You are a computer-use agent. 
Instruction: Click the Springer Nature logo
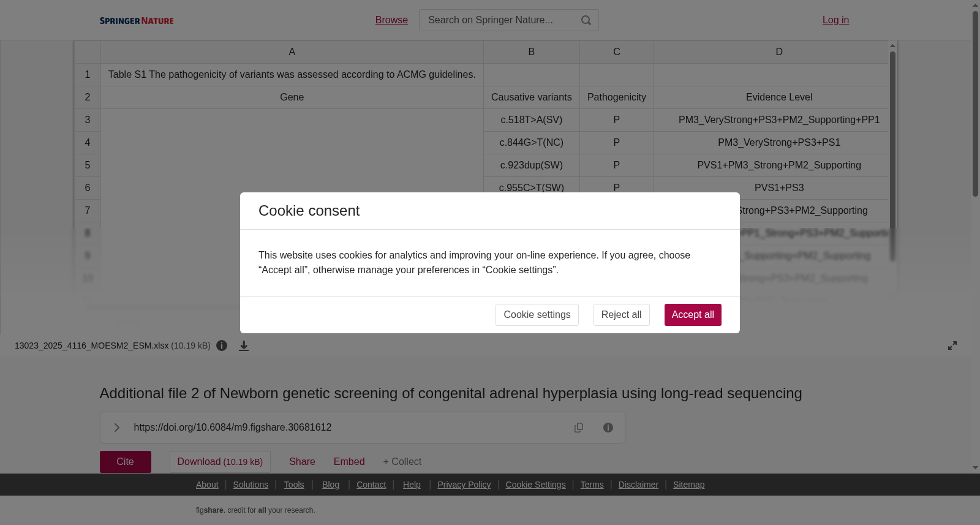(x=137, y=20)
